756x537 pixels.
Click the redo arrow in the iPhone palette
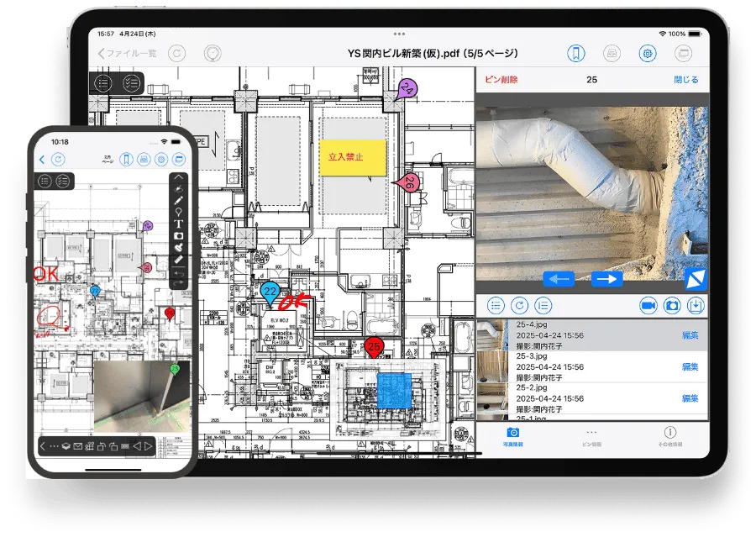click(178, 283)
